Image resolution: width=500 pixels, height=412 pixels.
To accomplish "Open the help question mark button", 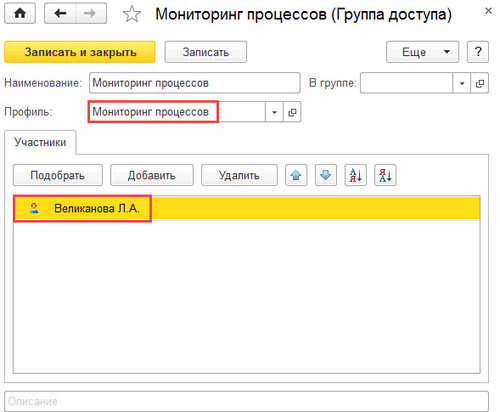I will pos(478,52).
